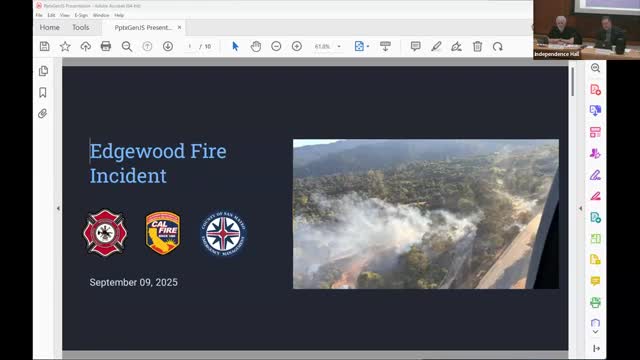Bookmark file with the star icon

(x=65, y=47)
